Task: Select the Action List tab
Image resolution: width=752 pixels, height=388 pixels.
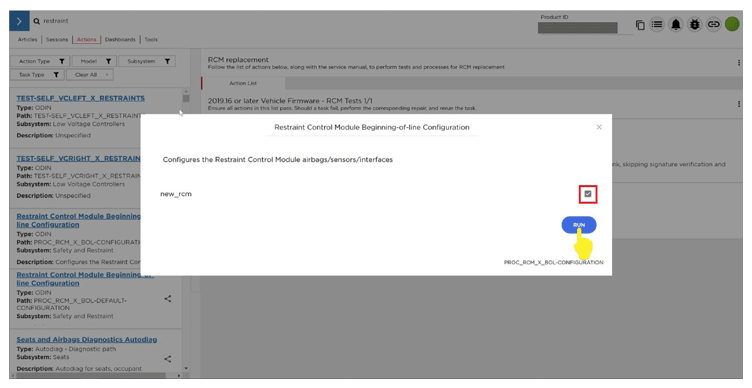Action: [x=243, y=83]
